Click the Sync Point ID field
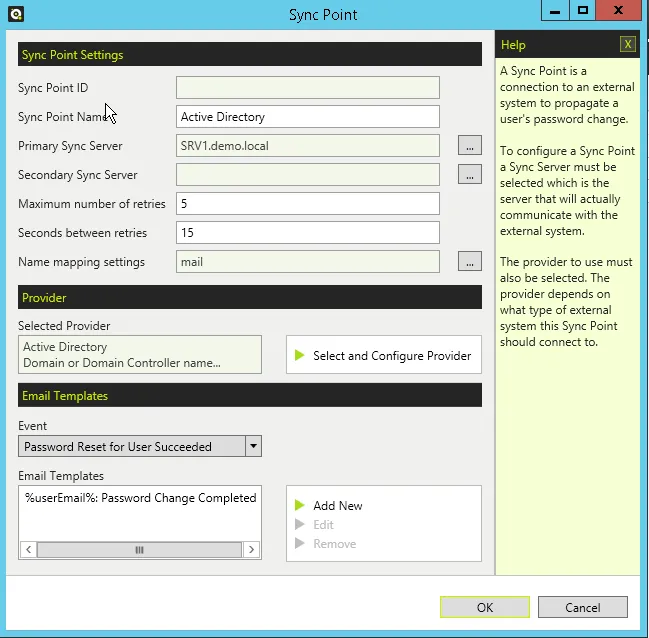 308,87
